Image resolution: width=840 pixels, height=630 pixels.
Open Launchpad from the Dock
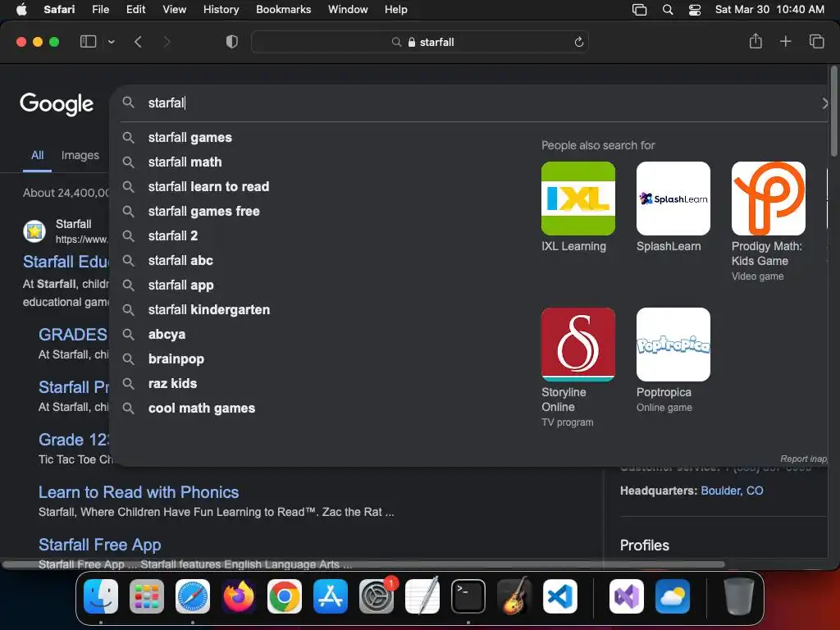146,596
